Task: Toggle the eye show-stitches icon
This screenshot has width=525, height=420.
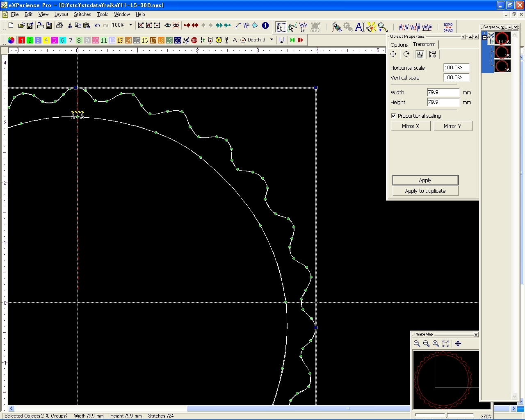Action: tap(168, 25)
